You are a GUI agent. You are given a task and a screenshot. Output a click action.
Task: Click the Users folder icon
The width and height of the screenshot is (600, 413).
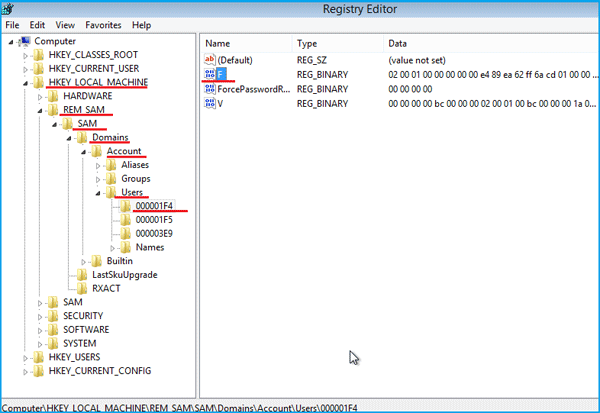[x=111, y=192]
